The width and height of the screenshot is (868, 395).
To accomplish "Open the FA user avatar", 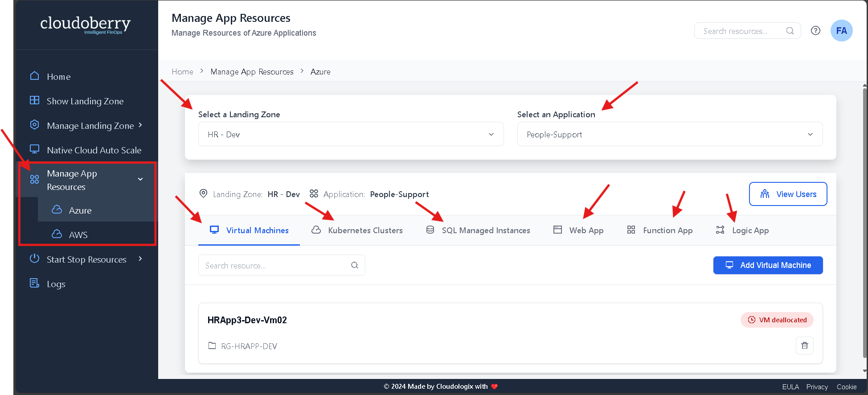I will pos(841,31).
